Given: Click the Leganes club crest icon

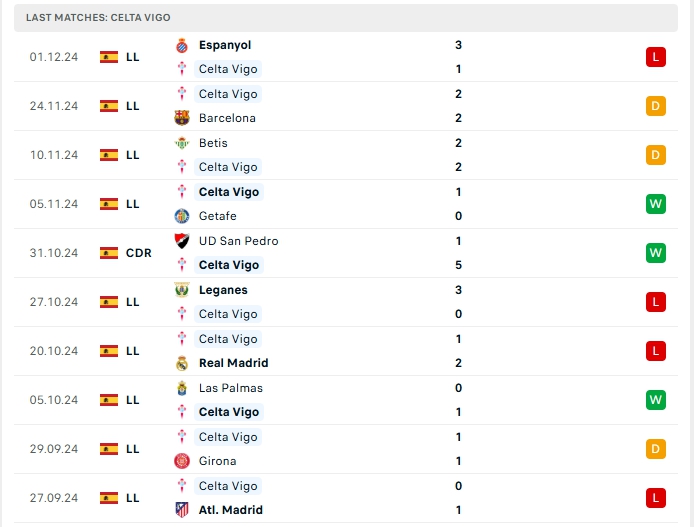Looking at the screenshot, I should (x=182, y=290).
